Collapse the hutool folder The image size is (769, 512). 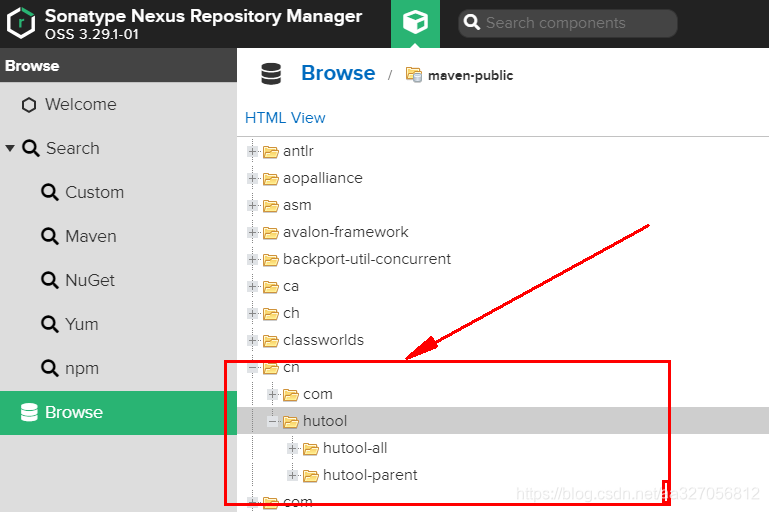tap(273, 421)
